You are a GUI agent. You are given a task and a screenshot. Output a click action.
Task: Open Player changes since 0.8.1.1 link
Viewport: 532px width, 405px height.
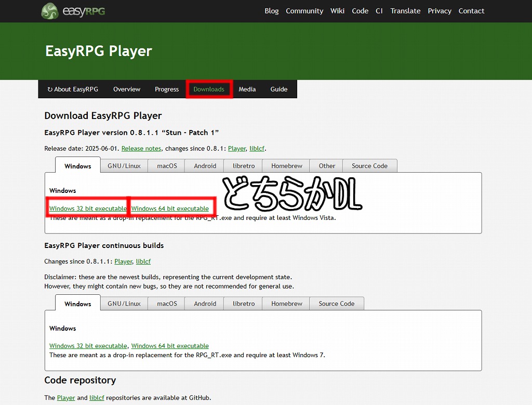123,262
